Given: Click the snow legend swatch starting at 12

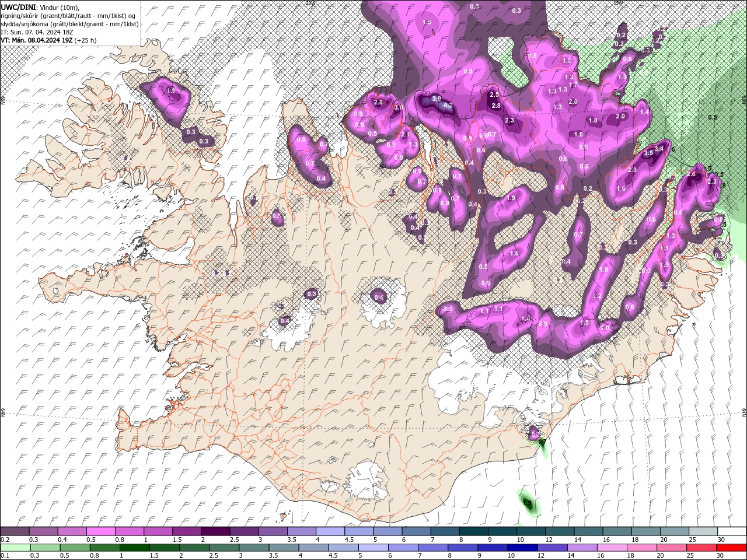Looking at the screenshot, I should (x=560, y=531).
